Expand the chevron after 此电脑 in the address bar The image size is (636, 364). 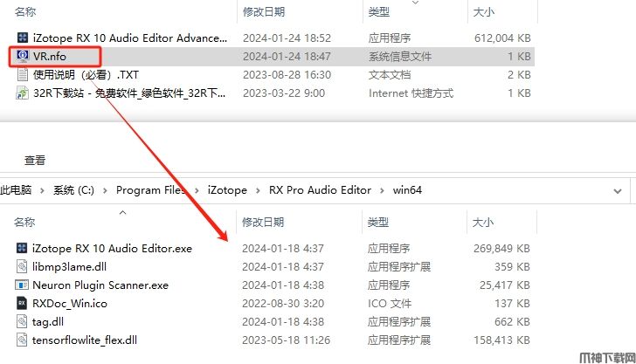point(42,190)
